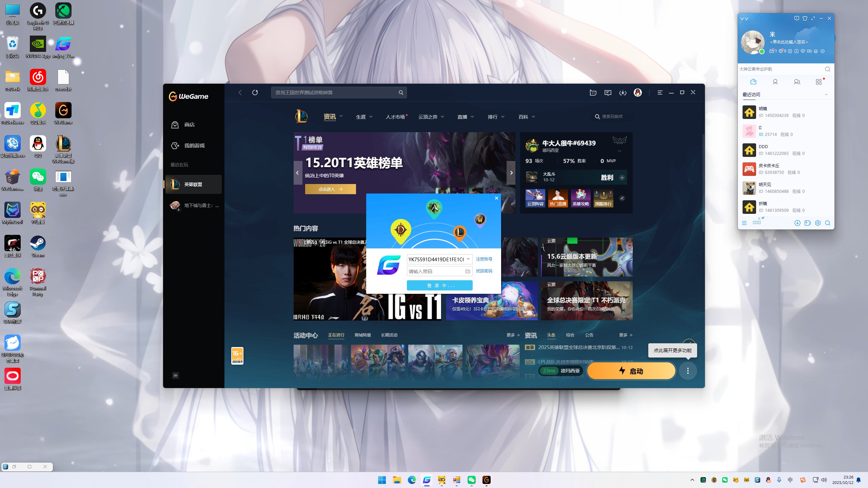Switch to YY friends contact tab icon
The width and height of the screenshot is (868, 488).
pos(775,82)
